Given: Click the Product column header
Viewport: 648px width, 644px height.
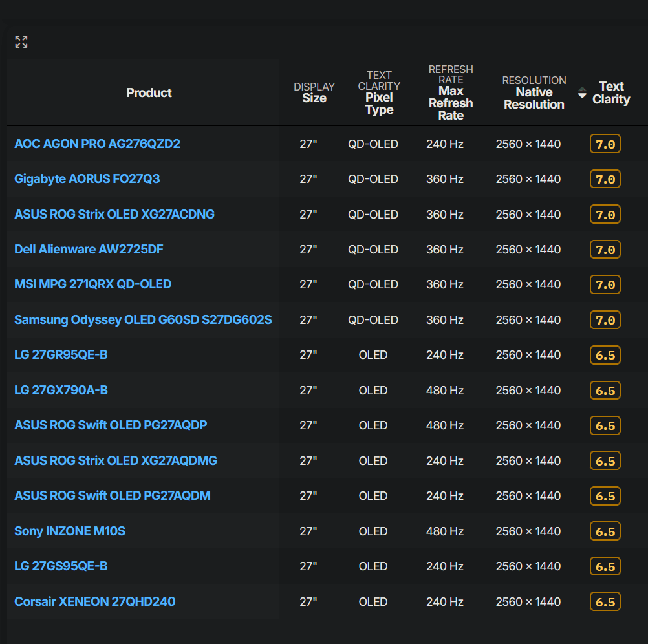Looking at the screenshot, I should pyautogui.click(x=149, y=92).
